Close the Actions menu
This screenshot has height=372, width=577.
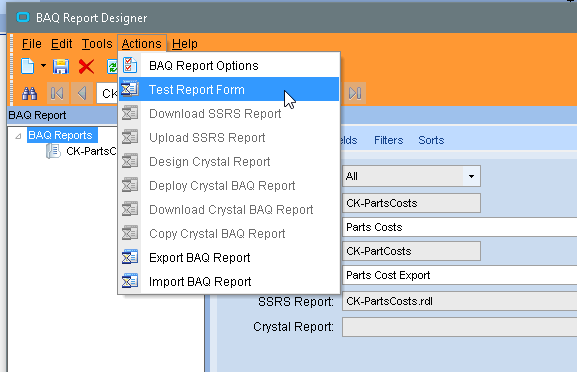coord(142,44)
